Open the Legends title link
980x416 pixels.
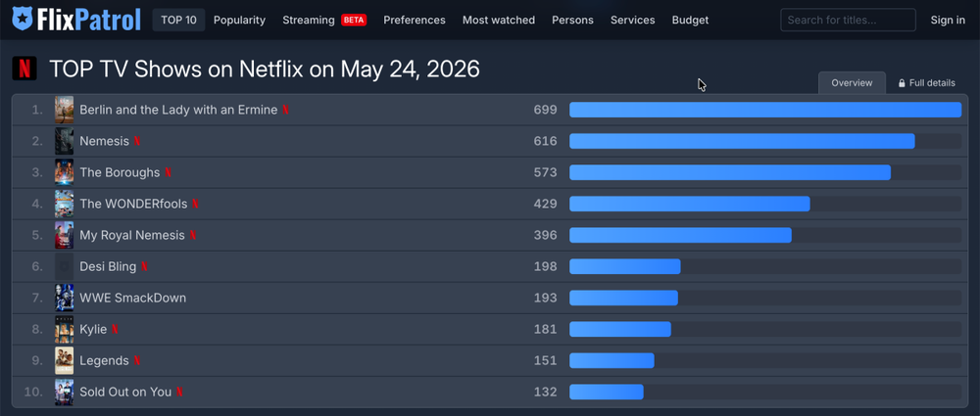[104, 360]
